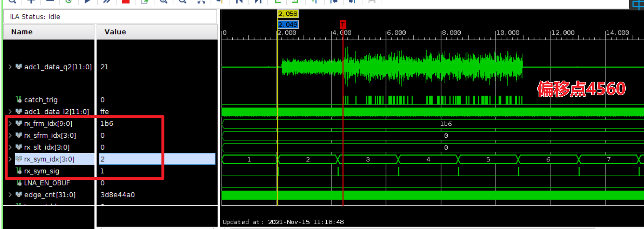Click the 1b6 label in the rx_frm_idx waveform

coord(446,124)
